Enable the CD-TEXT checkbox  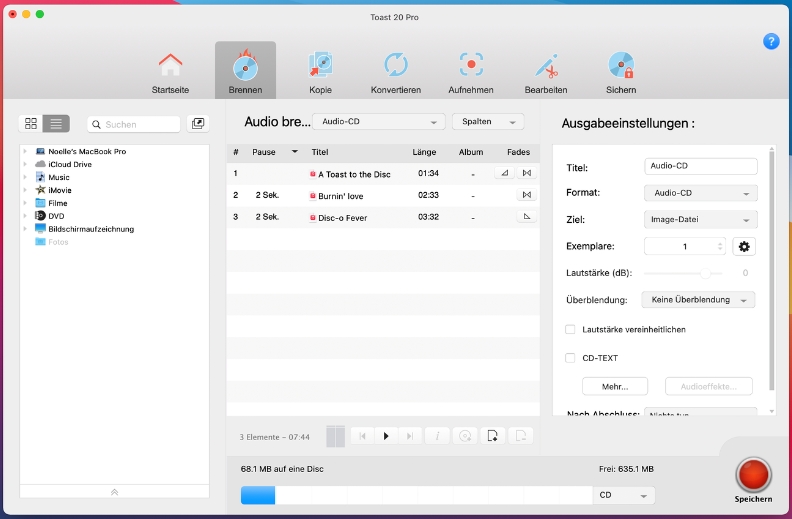(570, 358)
